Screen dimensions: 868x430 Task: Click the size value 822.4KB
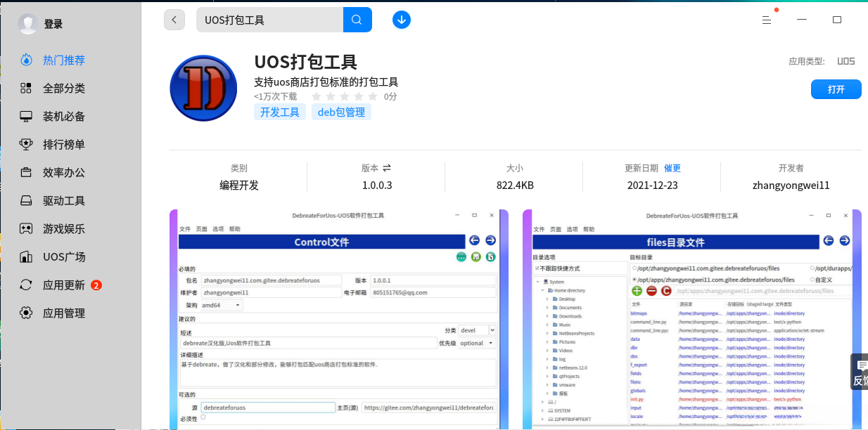pos(515,185)
